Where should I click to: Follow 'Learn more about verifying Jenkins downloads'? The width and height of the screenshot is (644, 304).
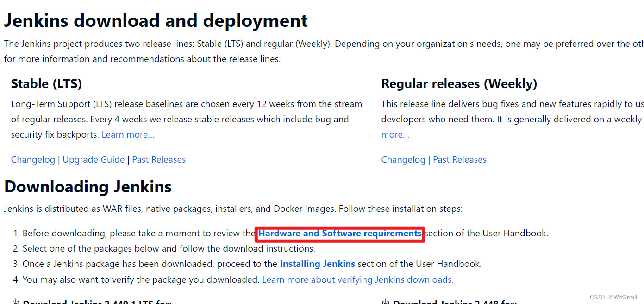[358, 279]
